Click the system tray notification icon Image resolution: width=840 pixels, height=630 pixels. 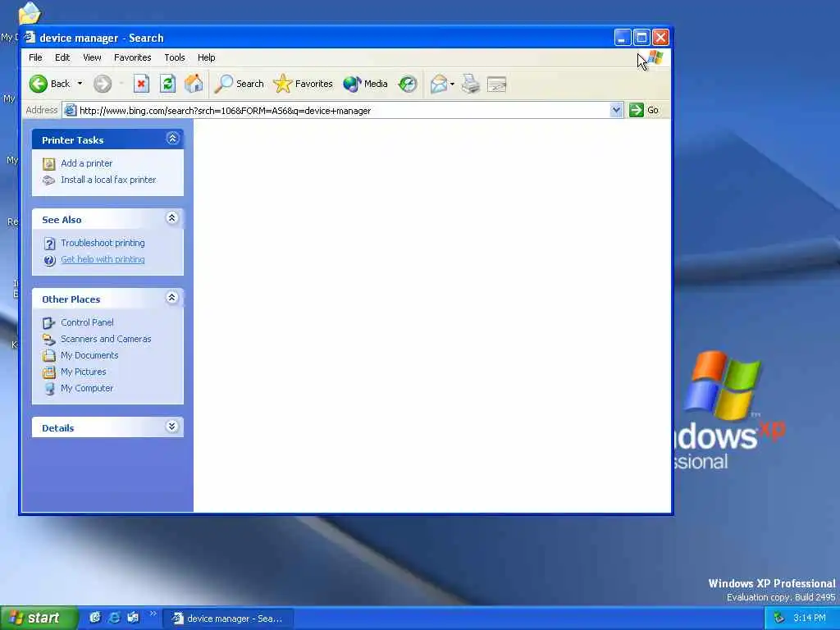(x=779, y=619)
